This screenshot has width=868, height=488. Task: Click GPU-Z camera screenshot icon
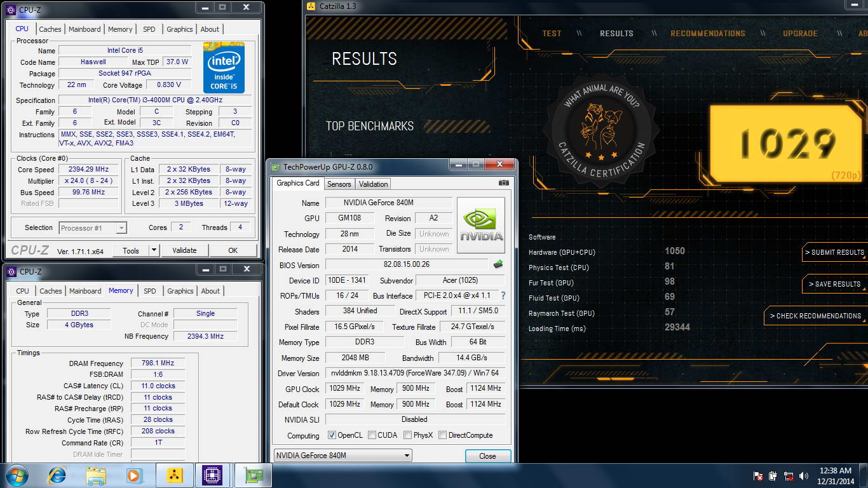pos(504,183)
